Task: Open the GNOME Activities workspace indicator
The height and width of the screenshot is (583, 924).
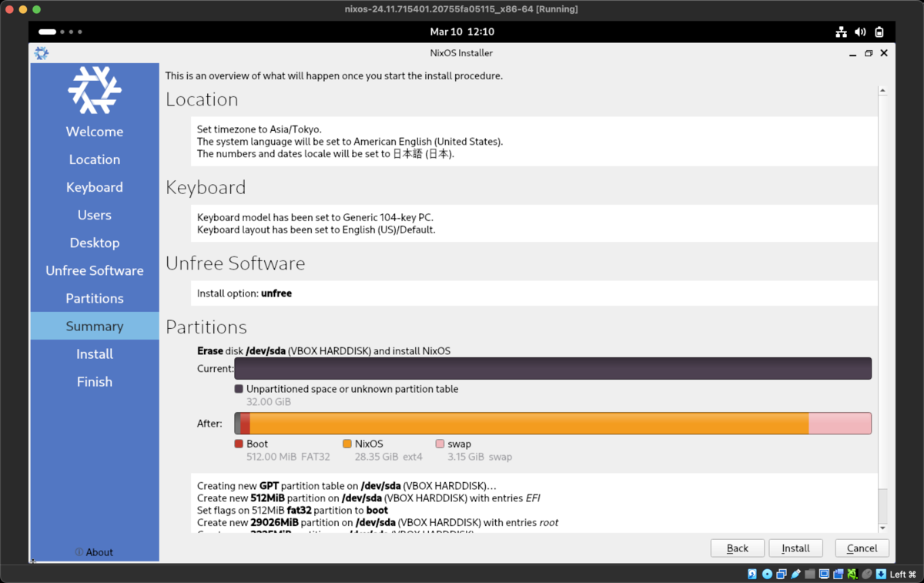Action: 60,32
